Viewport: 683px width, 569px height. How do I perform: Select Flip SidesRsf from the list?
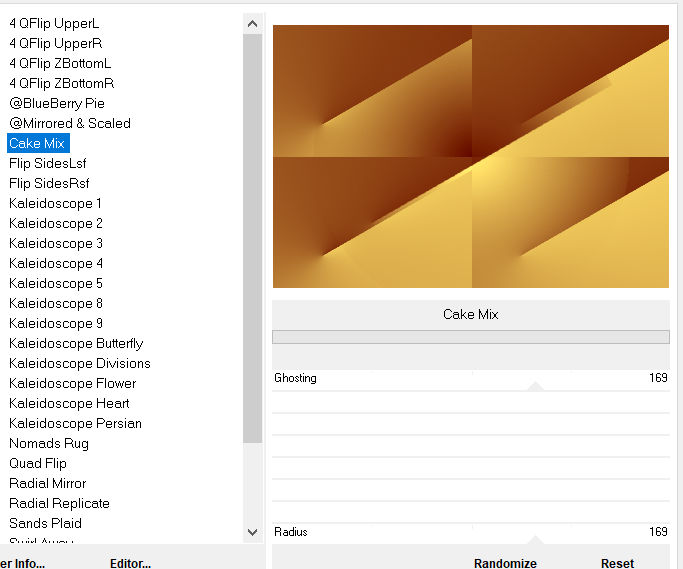point(49,183)
